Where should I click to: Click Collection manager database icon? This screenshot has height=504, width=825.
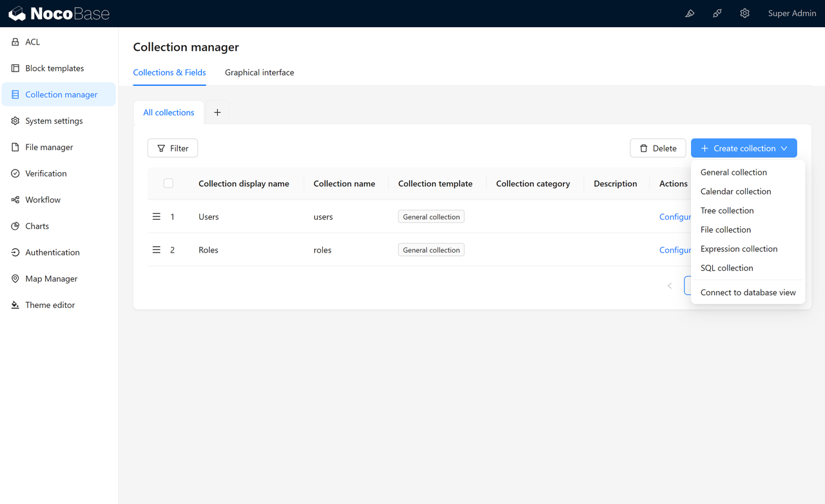pos(15,95)
